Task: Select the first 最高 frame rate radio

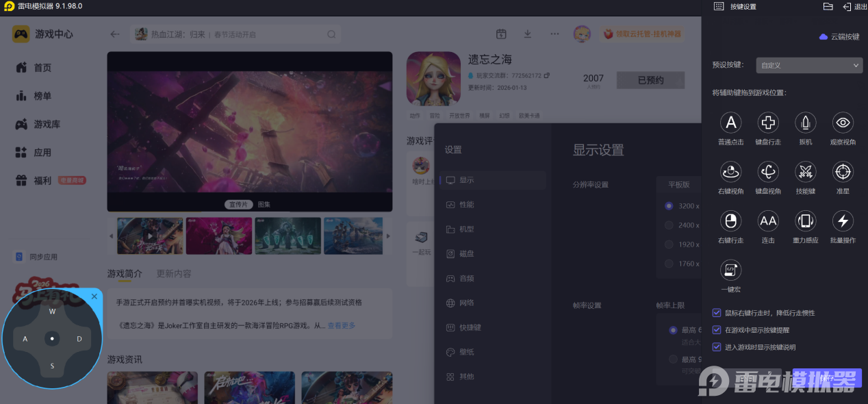Action: (673, 331)
